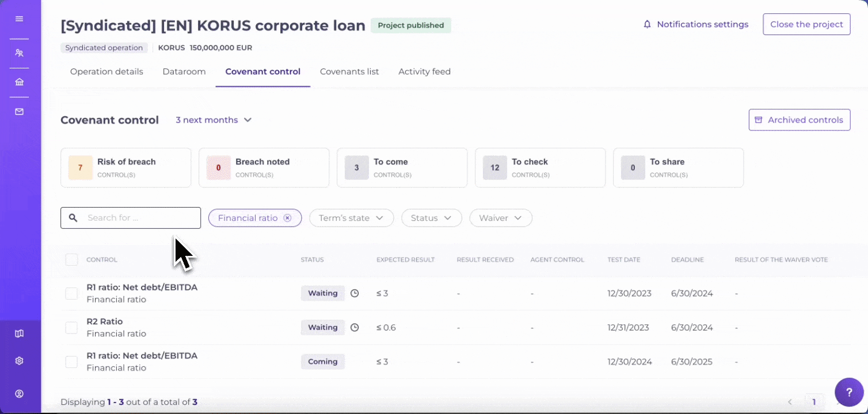Filter by To check card

pos(540,168)
